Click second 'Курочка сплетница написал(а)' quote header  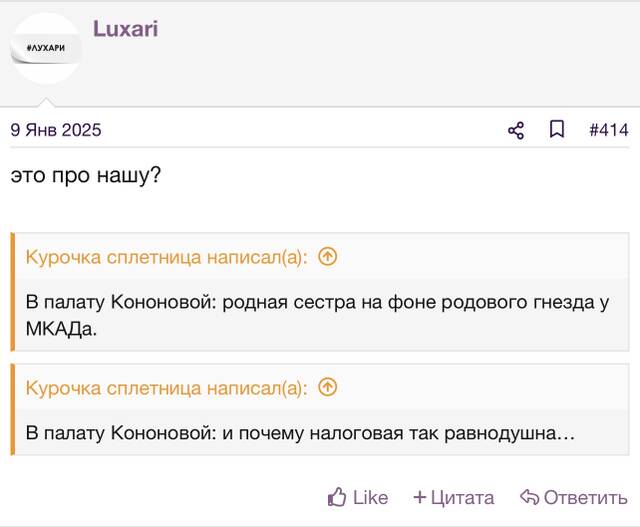167,388
